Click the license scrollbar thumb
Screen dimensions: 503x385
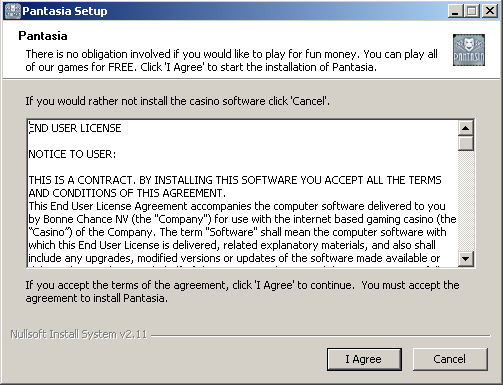pos(466,143)
